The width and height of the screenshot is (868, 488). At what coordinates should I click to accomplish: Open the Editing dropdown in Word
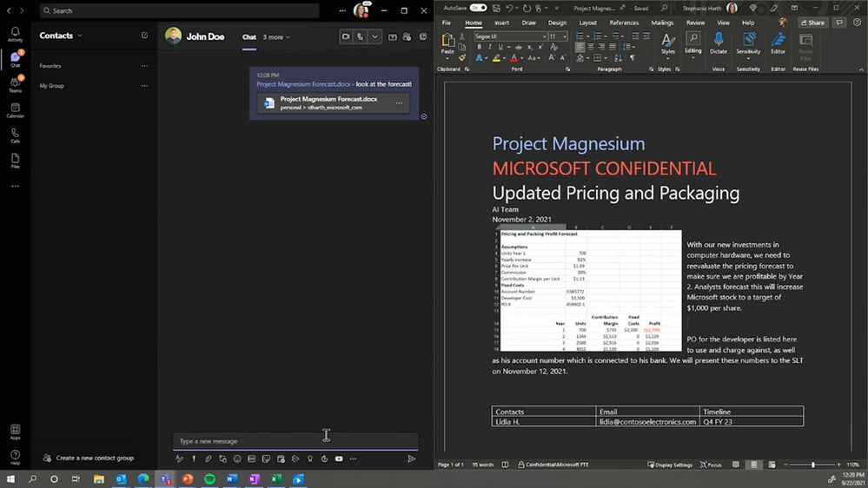(x=692, y=44)
